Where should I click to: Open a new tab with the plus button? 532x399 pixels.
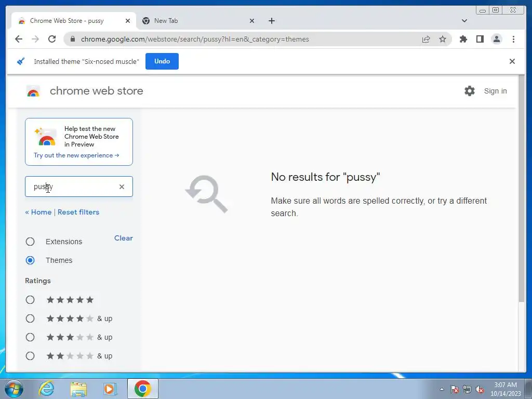pos(271,21)
